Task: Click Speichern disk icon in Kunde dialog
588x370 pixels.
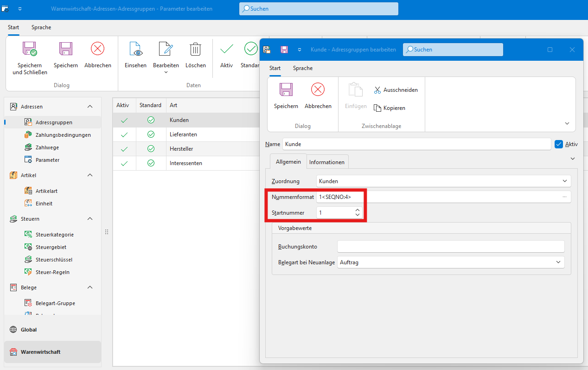Action: (286, 90)
